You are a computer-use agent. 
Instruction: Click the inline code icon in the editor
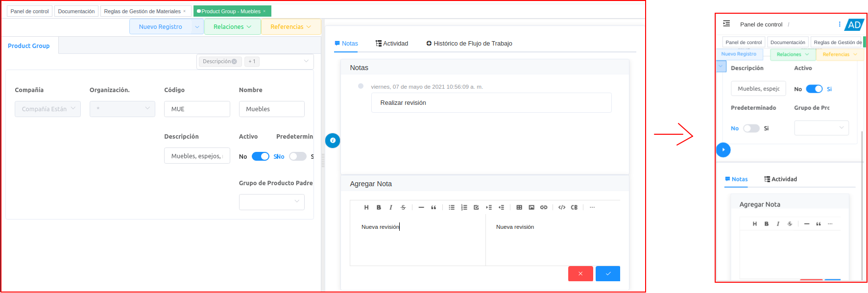pos(561,207)
